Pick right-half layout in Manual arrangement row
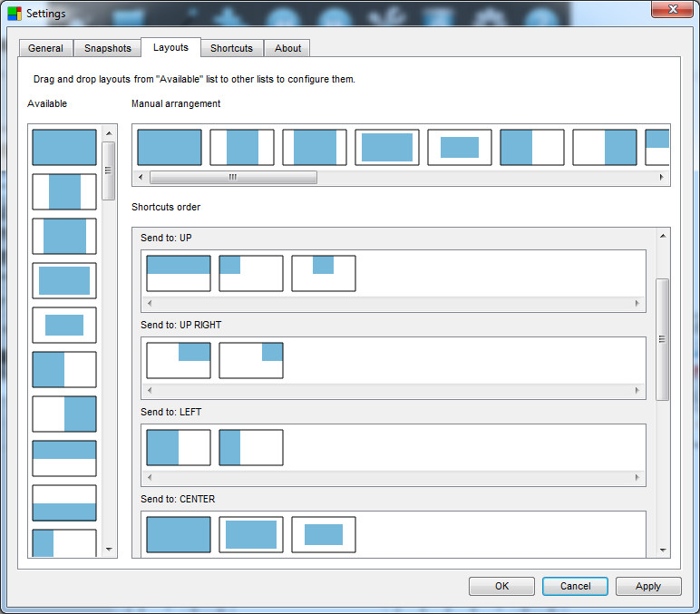 tap(605, 147)
